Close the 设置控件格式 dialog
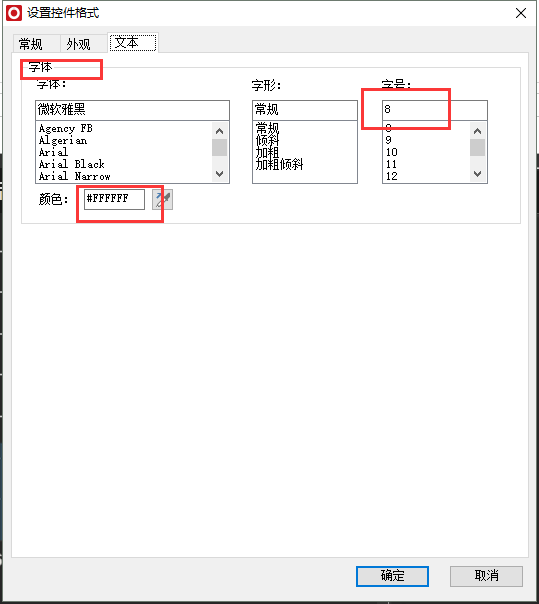Image resolution: width=539 pixels, height=604 pixels. (x=521, y=13)
